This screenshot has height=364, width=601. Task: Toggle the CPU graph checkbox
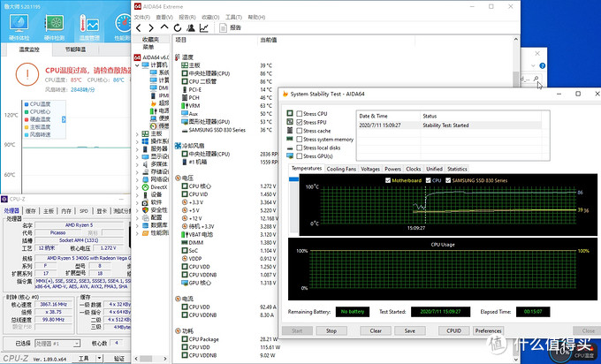pyautogui.click(x=429, y=180)
